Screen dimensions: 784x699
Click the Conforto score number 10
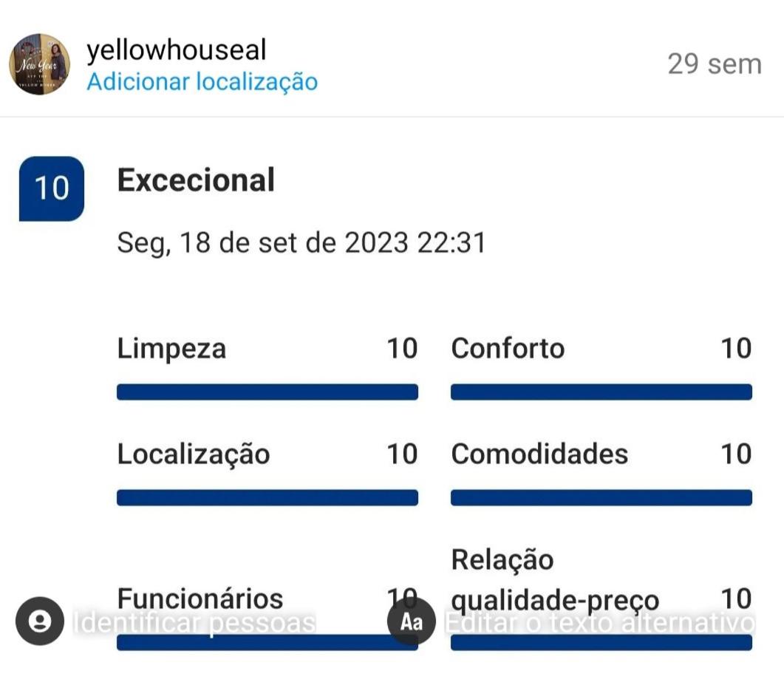tap(736, 349)
